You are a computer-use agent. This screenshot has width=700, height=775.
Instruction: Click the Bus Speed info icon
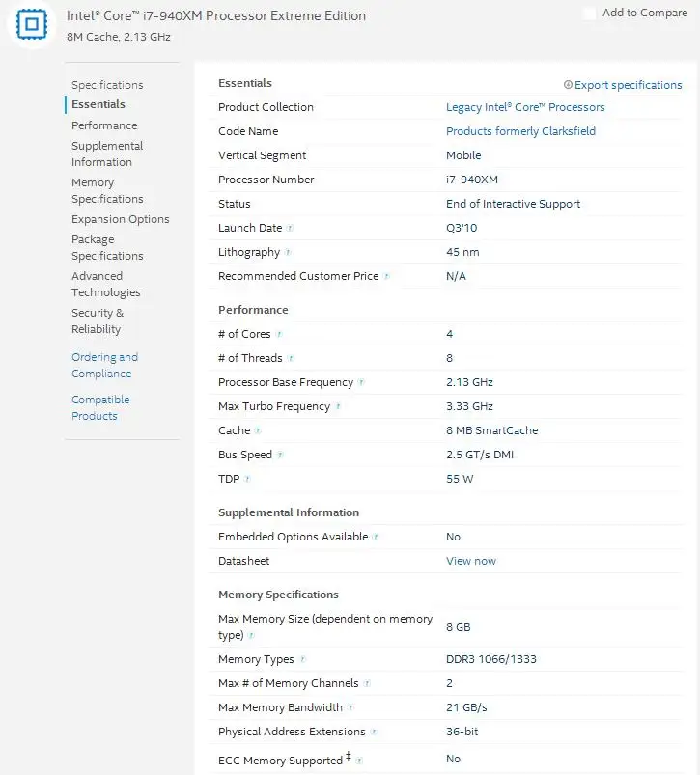(280, 455)
